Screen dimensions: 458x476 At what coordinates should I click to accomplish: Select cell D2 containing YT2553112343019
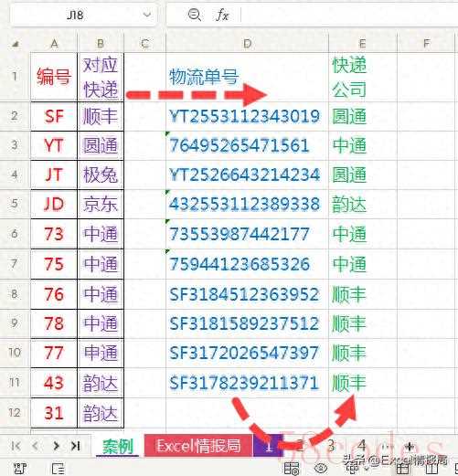point(247,116)
